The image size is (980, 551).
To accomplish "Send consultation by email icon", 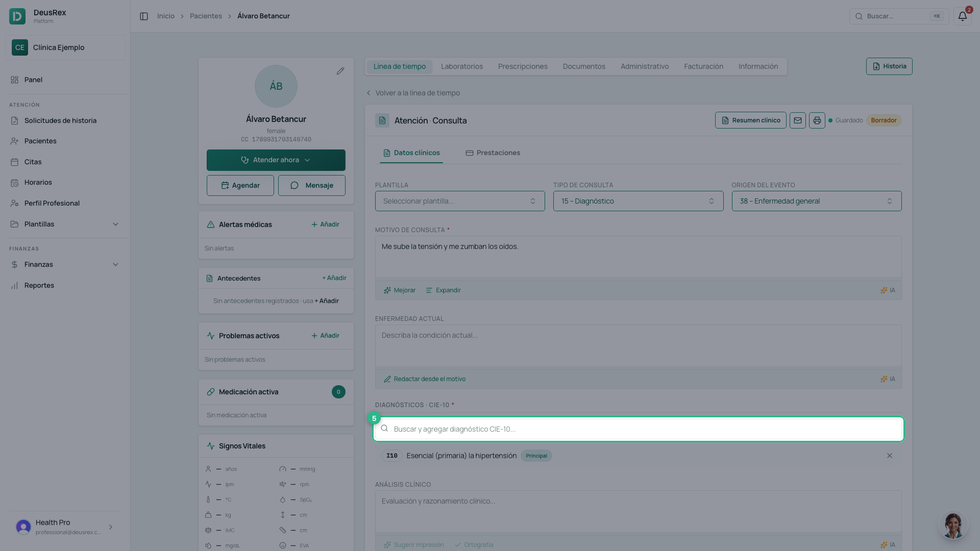I will point(798,120).
